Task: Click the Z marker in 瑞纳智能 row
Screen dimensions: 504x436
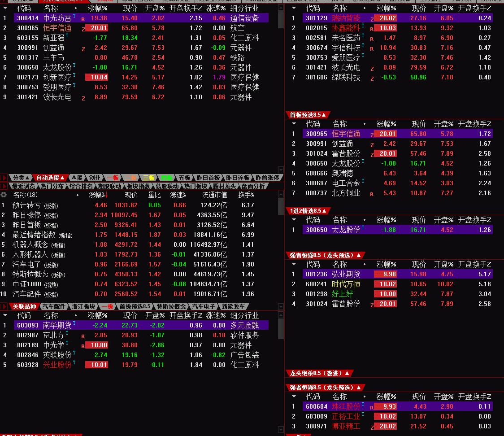Action: tap(372, 19)
